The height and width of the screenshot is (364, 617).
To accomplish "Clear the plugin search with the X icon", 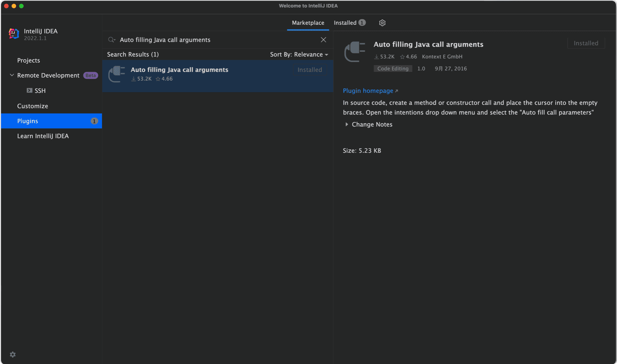I will (323, 40).
